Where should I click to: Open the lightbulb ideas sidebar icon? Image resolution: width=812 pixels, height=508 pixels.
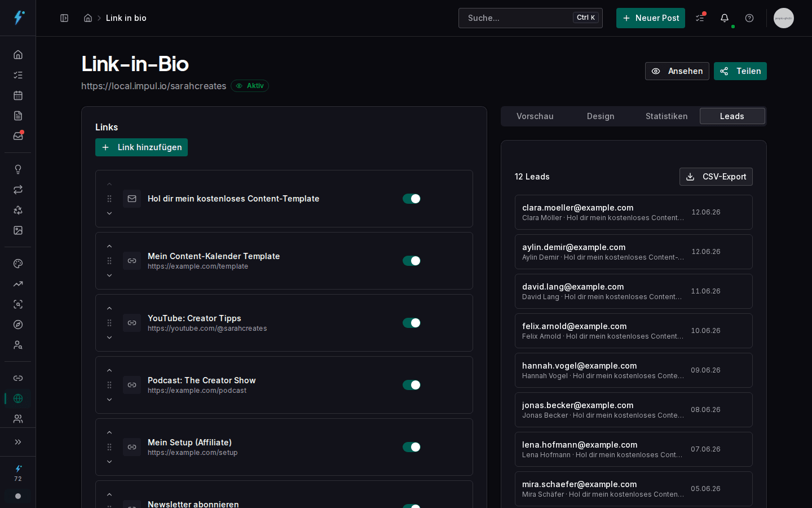tap(18, 169)
